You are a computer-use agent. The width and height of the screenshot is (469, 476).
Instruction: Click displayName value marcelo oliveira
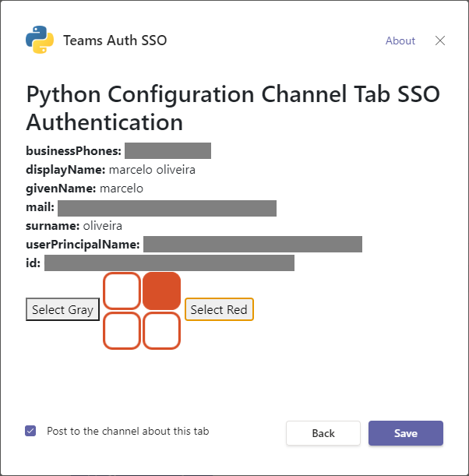click(152, 170)
